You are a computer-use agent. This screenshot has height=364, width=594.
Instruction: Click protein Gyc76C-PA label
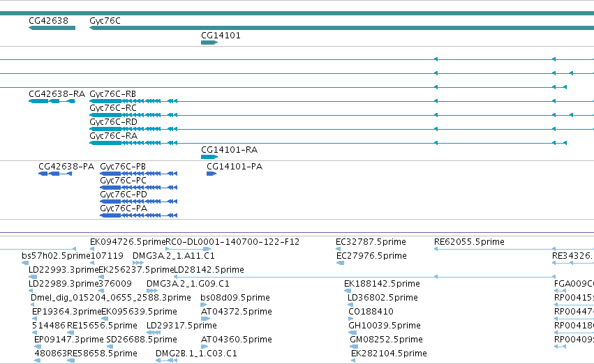(x=124, y=208)
